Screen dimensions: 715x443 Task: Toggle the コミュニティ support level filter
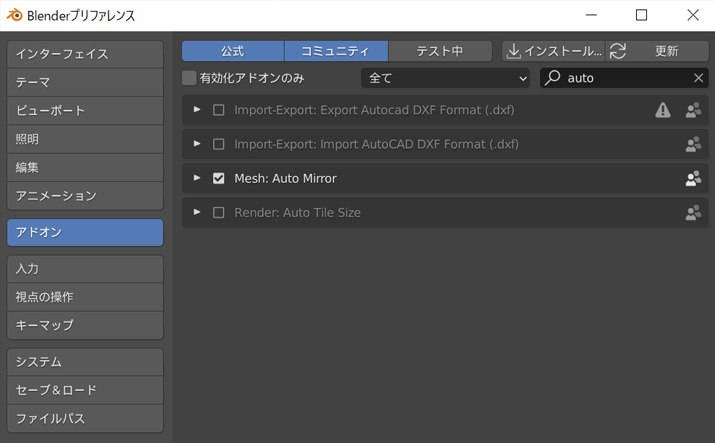336,51
